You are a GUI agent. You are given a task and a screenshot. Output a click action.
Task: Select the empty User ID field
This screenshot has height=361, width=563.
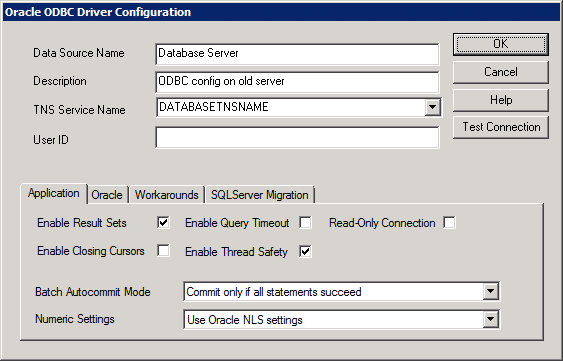(297, 137)
